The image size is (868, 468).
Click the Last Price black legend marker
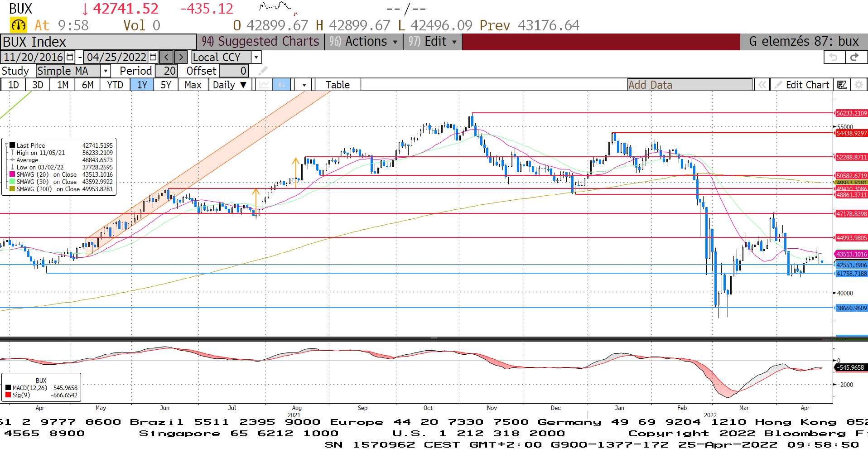[x=13, y=145]
